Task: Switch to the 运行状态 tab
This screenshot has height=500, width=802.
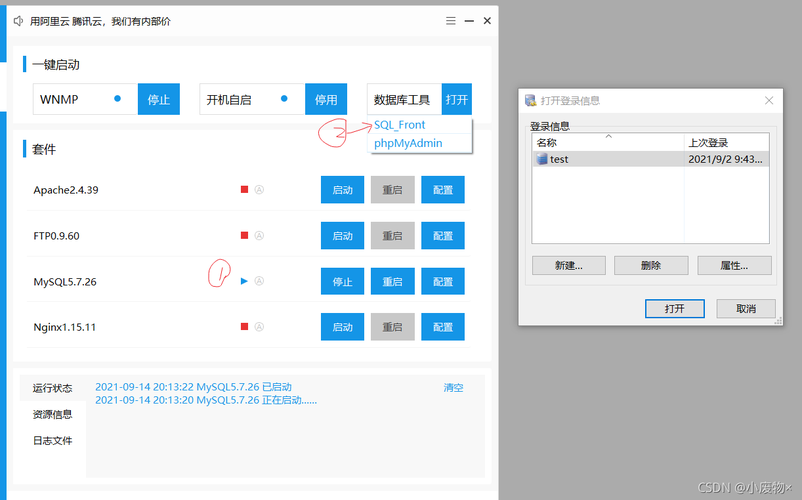Action: coord(53,388)
